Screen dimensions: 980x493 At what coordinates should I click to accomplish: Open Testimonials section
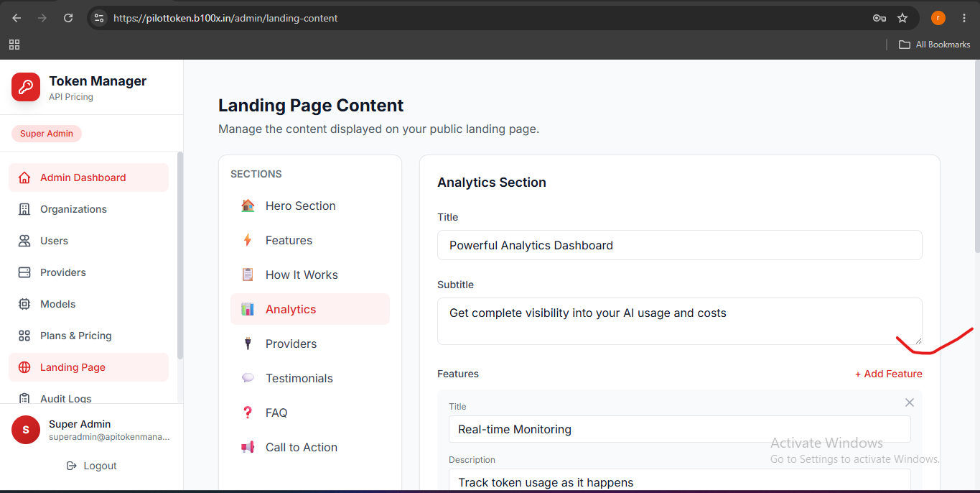tap(310, 378)
